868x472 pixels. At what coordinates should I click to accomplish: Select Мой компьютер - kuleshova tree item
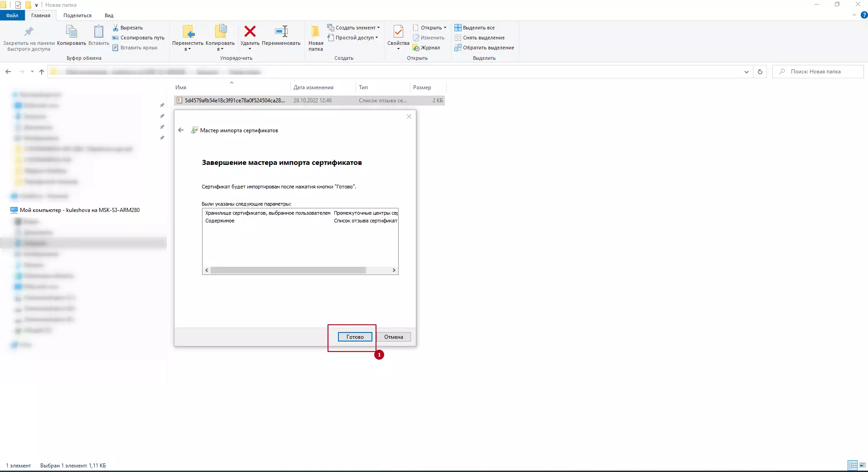pos(75,210)
